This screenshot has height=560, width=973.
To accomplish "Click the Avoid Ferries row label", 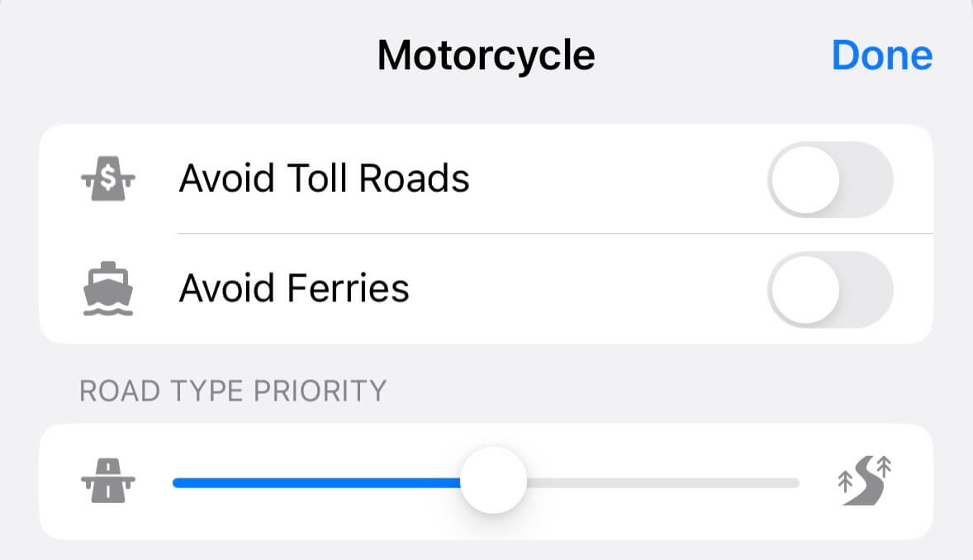I will (294, 288).
